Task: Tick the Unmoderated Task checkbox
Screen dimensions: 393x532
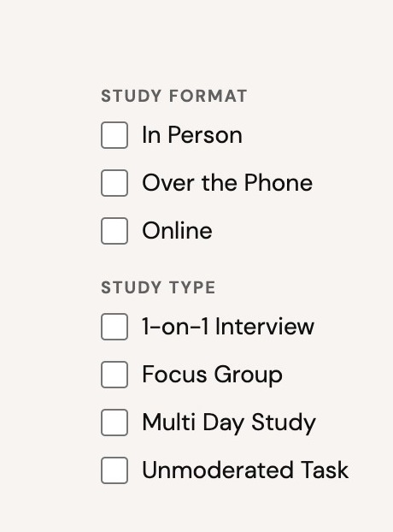Action: 114,470
